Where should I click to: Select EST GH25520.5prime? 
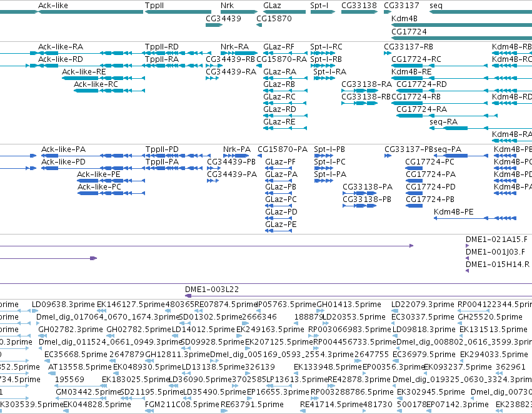[490, 317]
